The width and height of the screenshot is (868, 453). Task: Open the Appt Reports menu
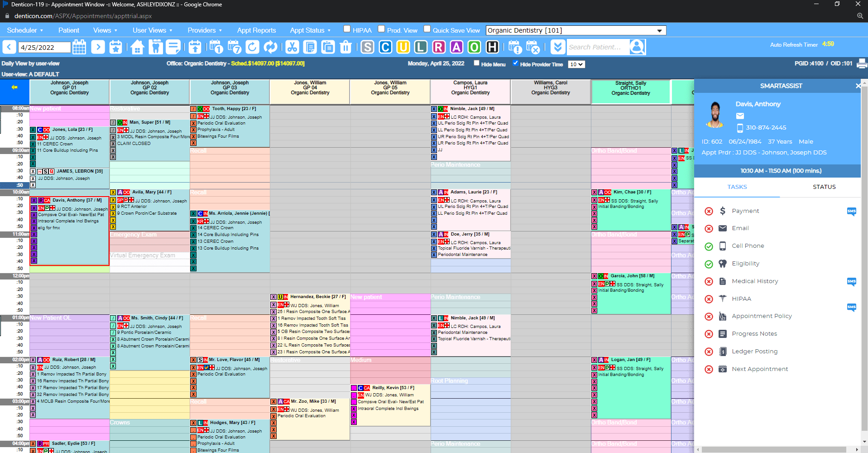pos(256,30)
